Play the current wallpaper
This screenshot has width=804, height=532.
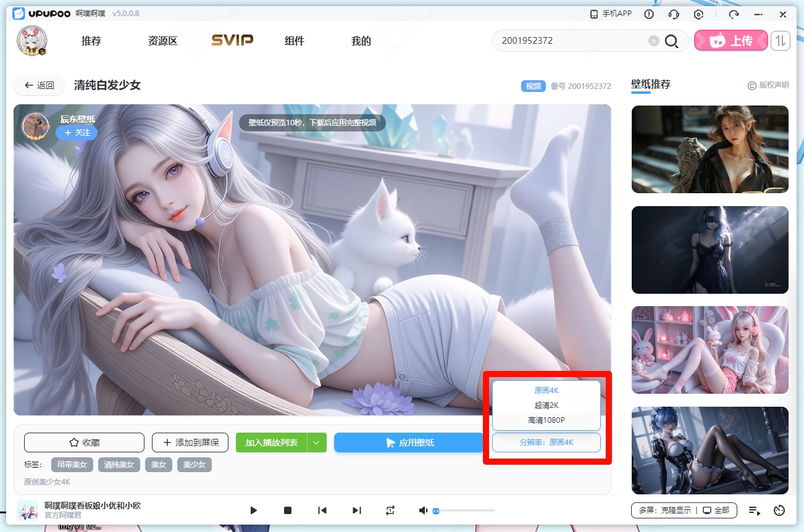(x=253, y=510)
